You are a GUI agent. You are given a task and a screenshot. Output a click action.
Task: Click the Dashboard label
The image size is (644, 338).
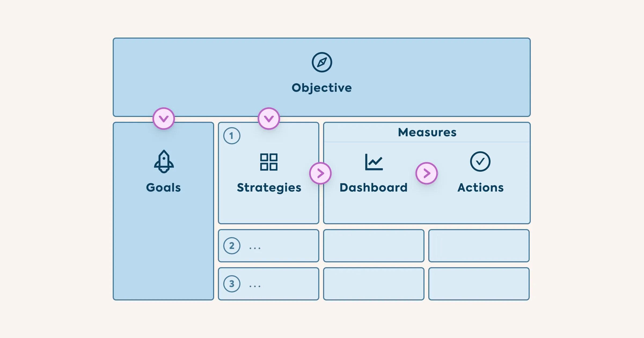pyautogui.click(x=374, y=188)
